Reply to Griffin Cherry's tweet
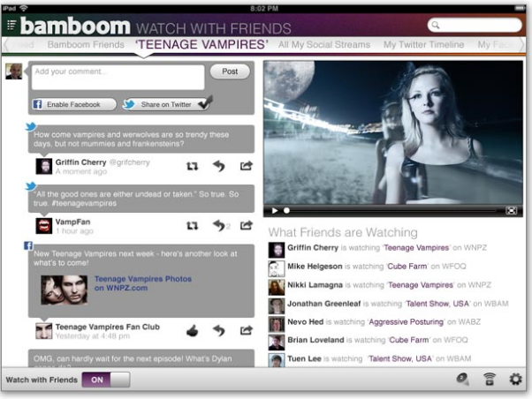The height and width of the screenshot is (399, 532). 219,166
